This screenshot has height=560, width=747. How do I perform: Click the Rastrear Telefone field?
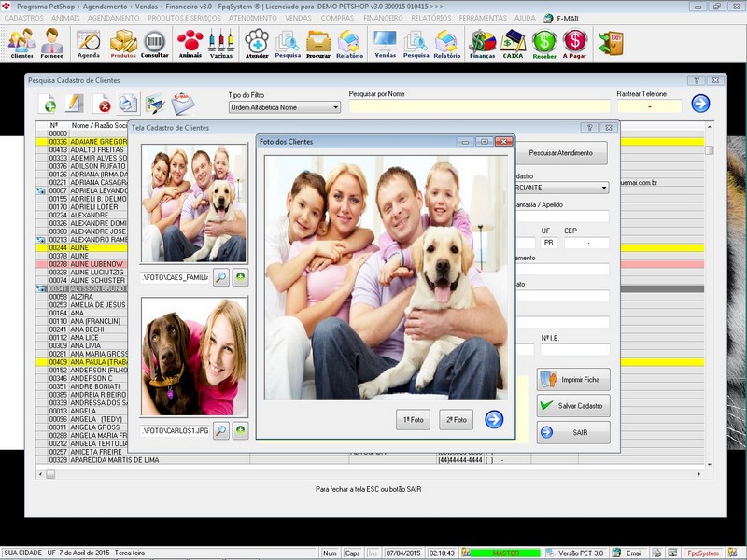tap(649, 106)
